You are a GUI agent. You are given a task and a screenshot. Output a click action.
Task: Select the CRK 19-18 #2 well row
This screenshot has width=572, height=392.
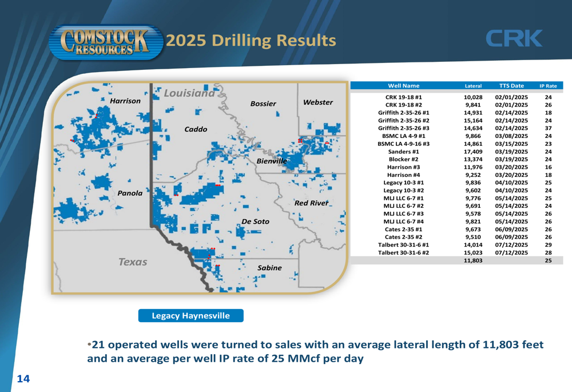456,105
